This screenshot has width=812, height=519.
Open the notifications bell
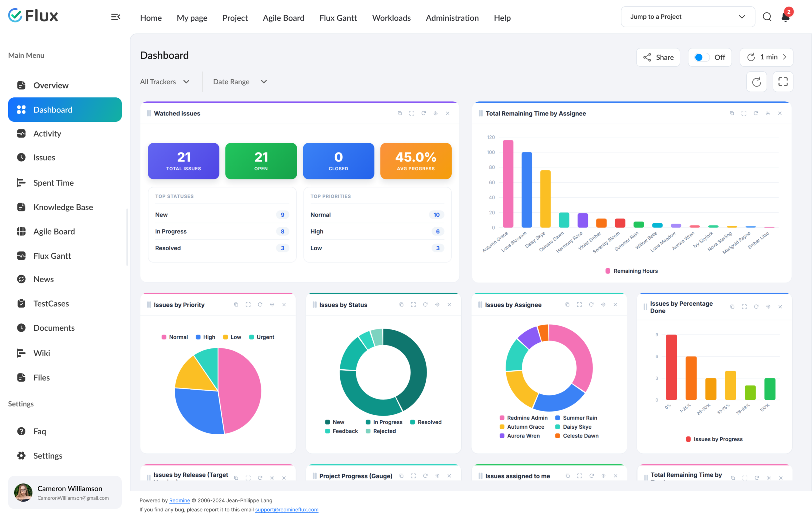[x=785, y=17]
